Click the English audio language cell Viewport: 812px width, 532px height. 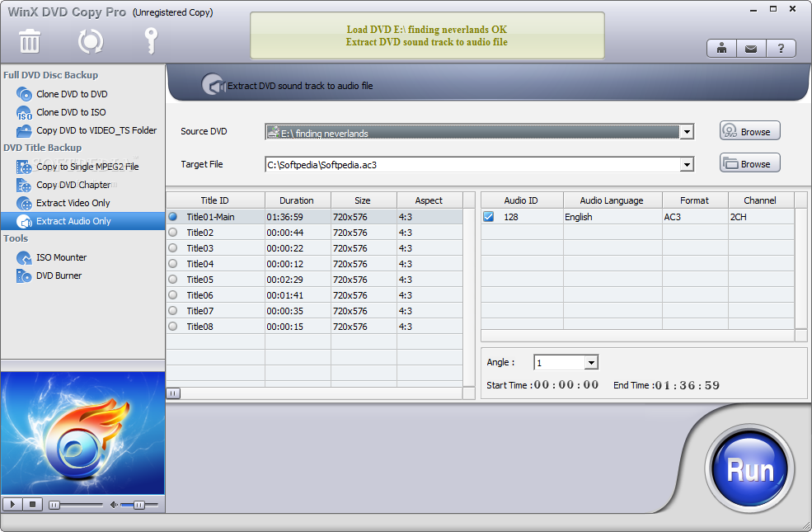pos(613,217)
